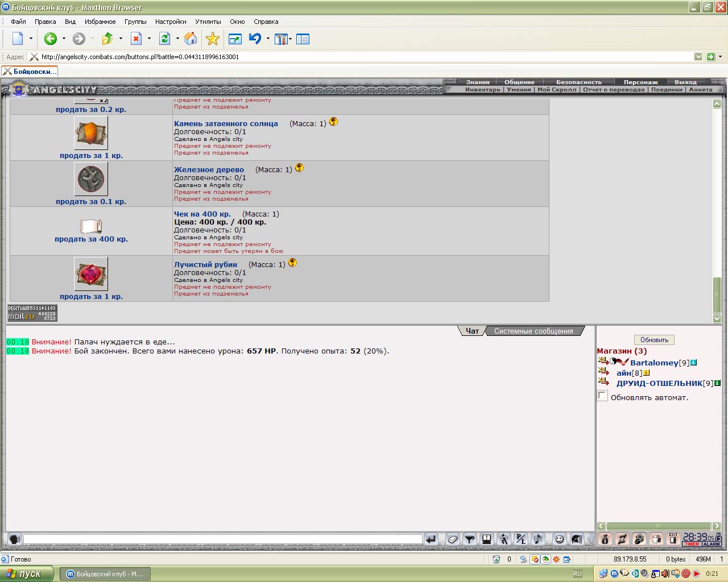Screen dimensions: 728x582
Task: Click the New page toolbar icon
Action: pos(18,39)
